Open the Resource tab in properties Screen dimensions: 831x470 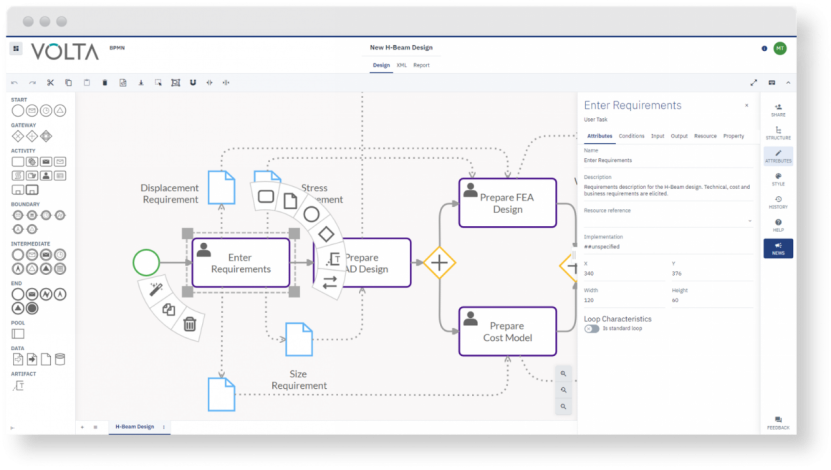pyautogui.click(x=705, y=136)
